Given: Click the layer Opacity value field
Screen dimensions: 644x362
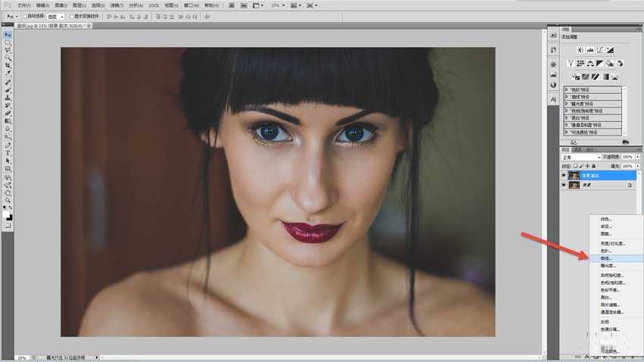Looking at the screenshot, I should (627, 157).
